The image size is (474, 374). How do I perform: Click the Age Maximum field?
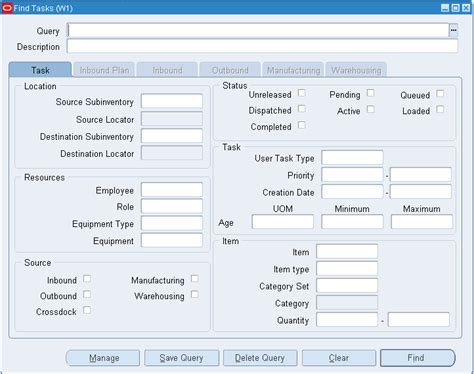tap(422, 222)
